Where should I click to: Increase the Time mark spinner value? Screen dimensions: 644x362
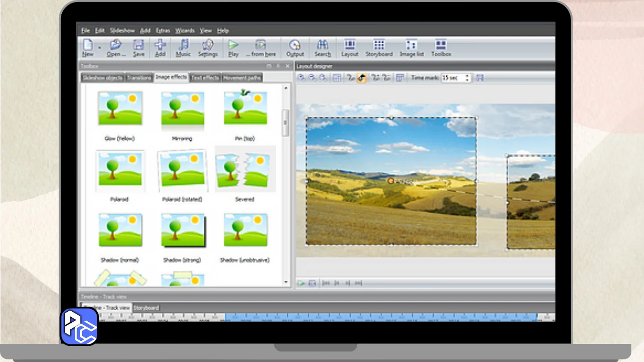[x=467, y=76]
